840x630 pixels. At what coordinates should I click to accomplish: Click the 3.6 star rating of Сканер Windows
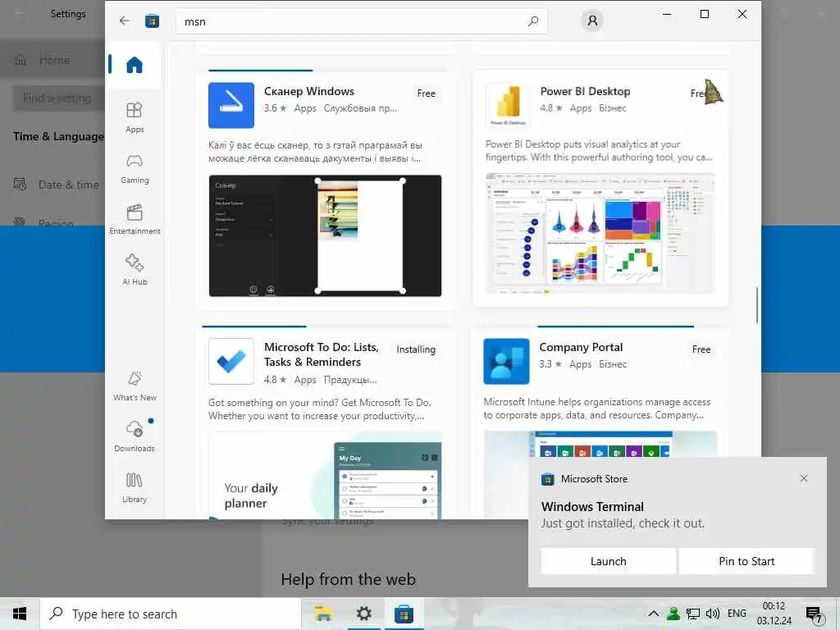[276, 108]
